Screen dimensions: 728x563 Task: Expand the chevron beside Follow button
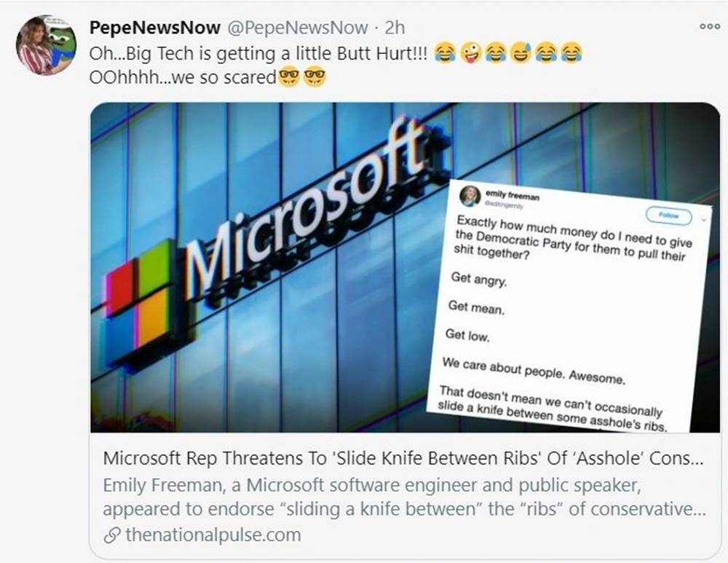point(704,220)
